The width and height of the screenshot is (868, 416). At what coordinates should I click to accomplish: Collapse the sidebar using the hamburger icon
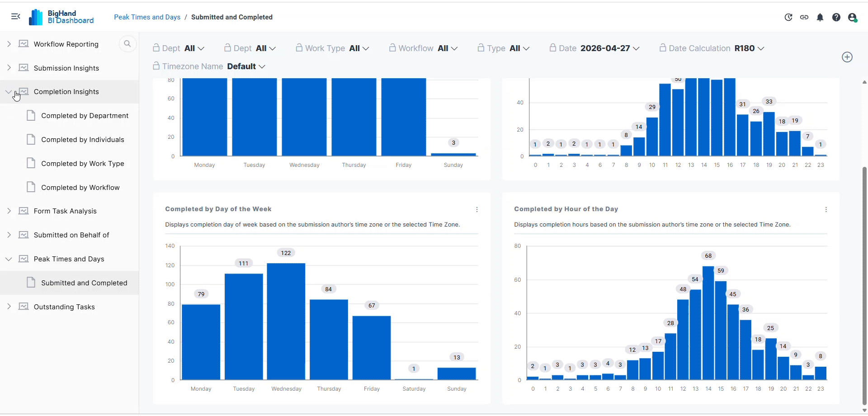[16, 17]
